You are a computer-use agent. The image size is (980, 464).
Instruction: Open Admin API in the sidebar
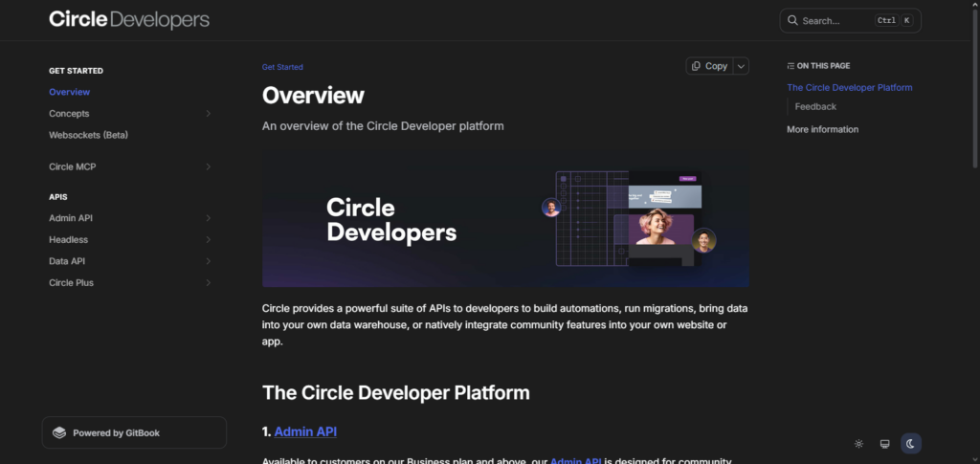[x=71, y=218]
